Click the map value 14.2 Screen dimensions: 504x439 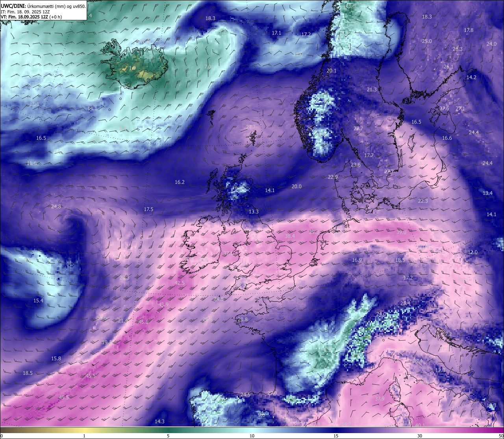point(471,78)
